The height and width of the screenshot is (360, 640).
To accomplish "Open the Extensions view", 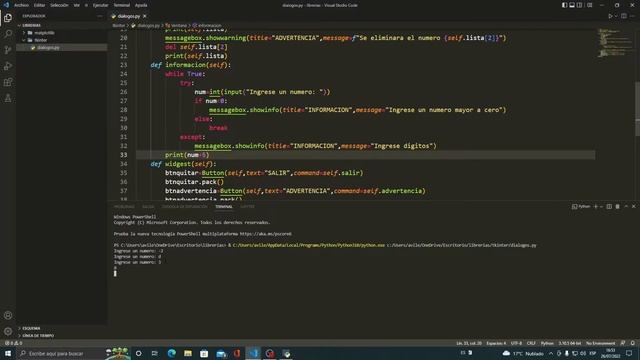I will click(8, 82).
